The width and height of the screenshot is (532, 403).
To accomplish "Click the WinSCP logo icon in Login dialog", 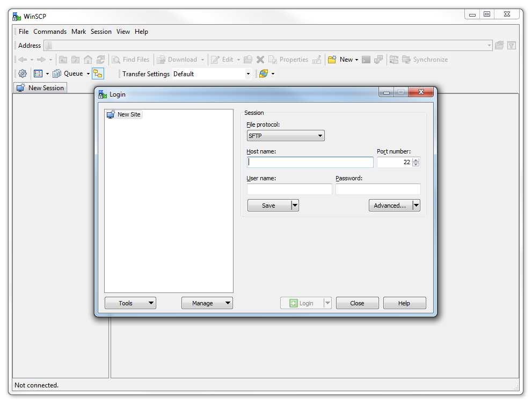I will [x=101, y=94].
